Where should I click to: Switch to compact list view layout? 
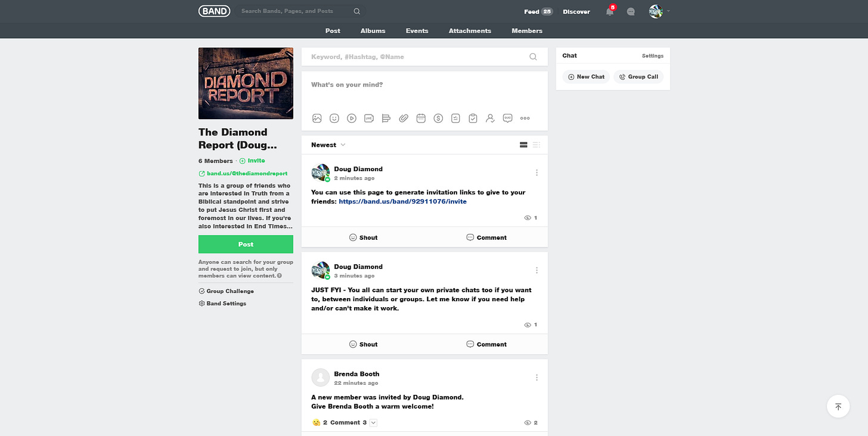click(537, 145)
